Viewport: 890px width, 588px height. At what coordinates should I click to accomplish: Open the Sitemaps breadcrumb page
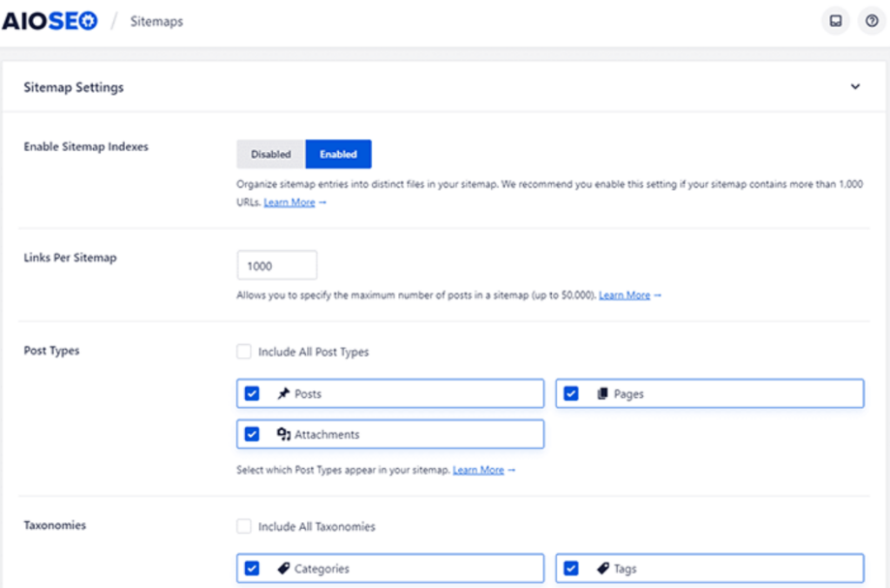(x=156, y=21)
